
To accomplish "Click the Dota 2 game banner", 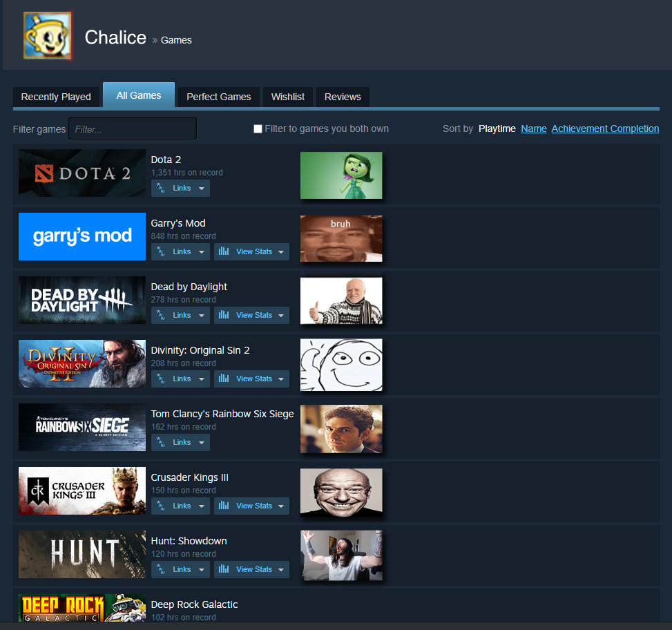I will [x=82, y=173].
